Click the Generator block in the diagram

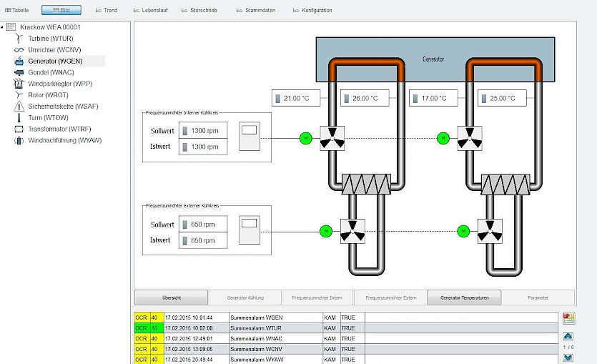(435, 59)
